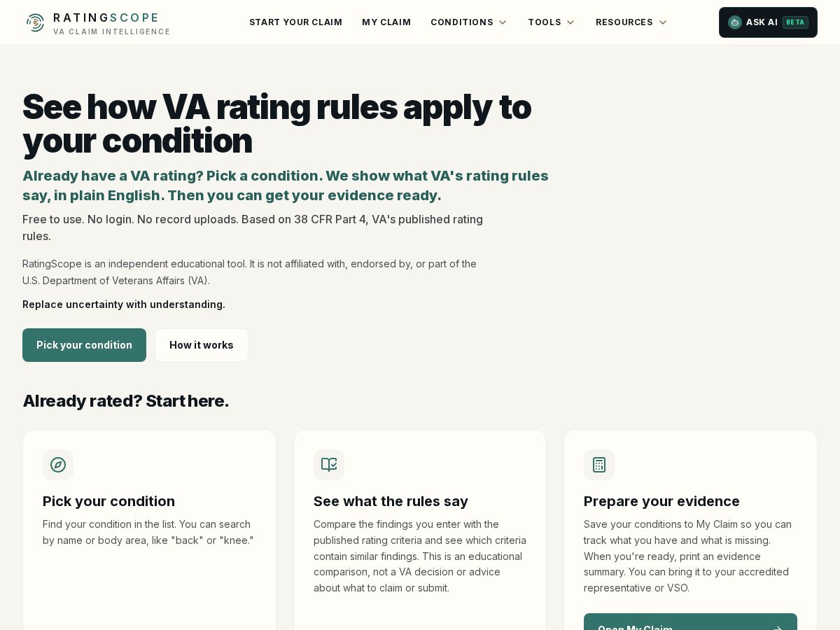Click the green Already have a VA rating subheading
Screen dimensions: 840x630
click(x=286, y=185)
